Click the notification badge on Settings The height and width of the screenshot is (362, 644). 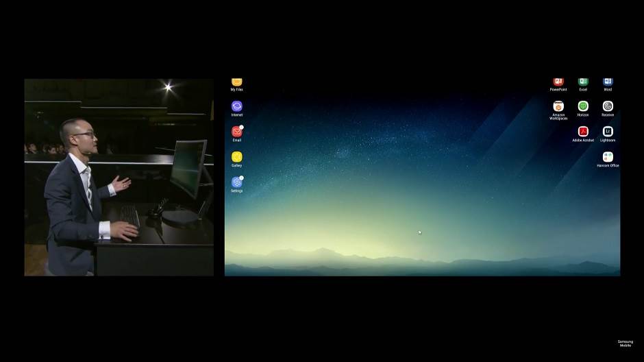point(242,178)
